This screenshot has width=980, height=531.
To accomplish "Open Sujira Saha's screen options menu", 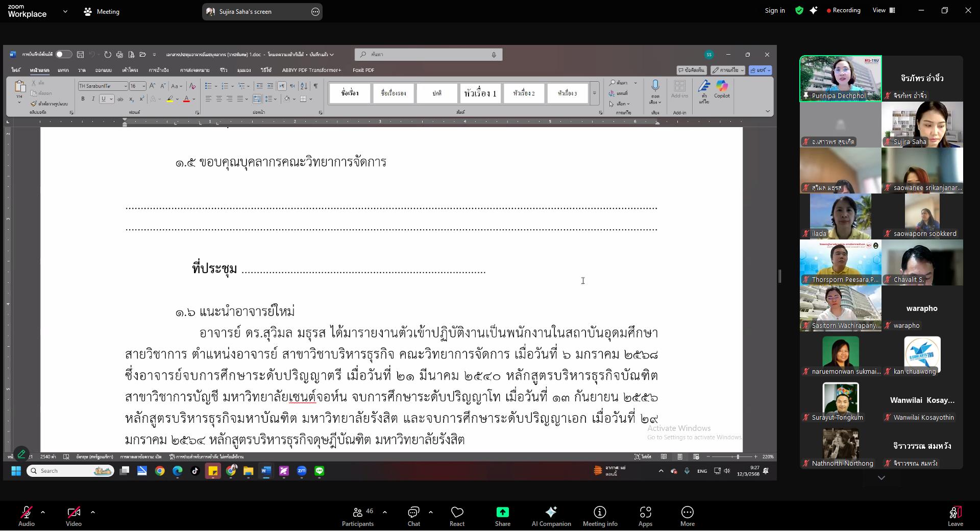I will click(315, 12).
